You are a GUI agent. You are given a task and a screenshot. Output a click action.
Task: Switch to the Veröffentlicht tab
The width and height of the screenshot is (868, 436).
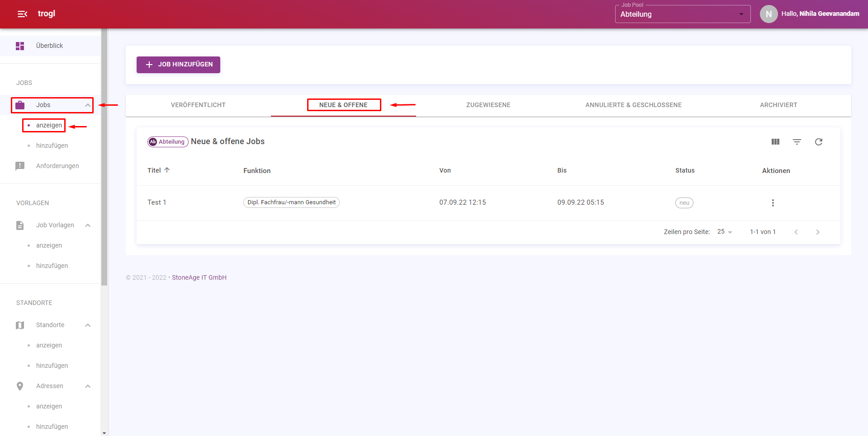coord(198,105)
